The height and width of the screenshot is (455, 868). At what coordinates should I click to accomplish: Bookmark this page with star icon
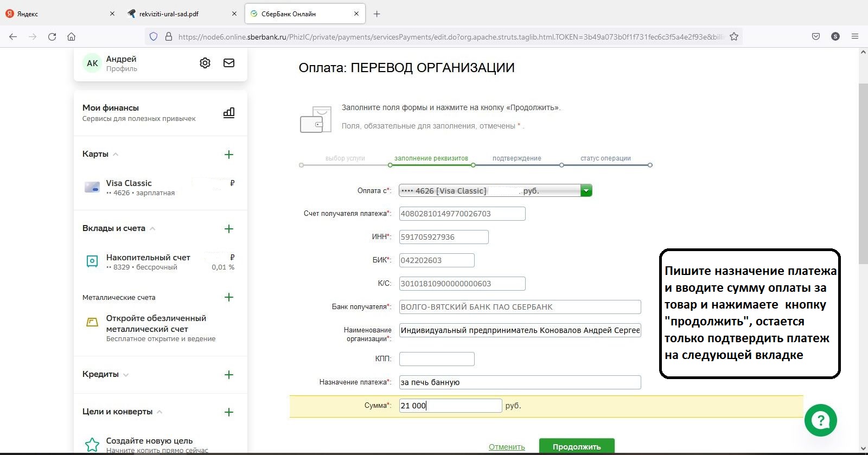coord(734,37)
